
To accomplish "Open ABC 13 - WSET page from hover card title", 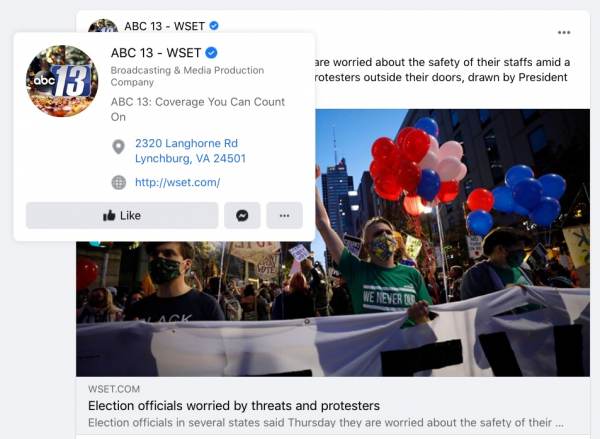I will (x=156, y=53).
